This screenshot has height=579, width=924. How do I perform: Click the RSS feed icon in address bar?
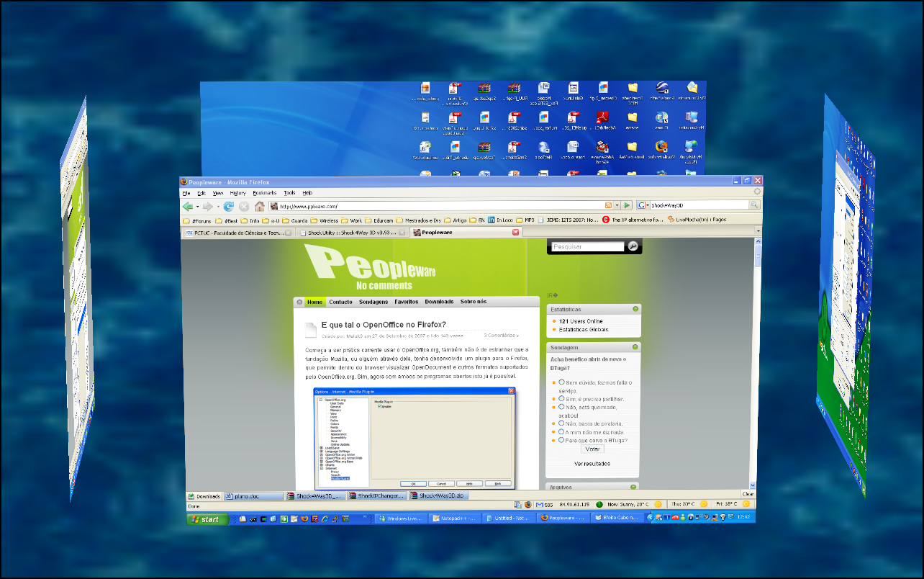pos(609,206)
